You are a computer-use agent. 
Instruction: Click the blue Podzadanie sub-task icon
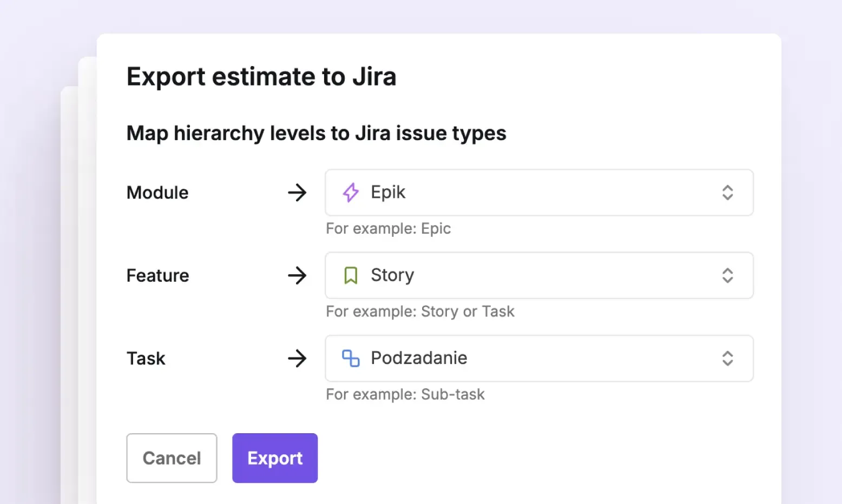[351, 358]
